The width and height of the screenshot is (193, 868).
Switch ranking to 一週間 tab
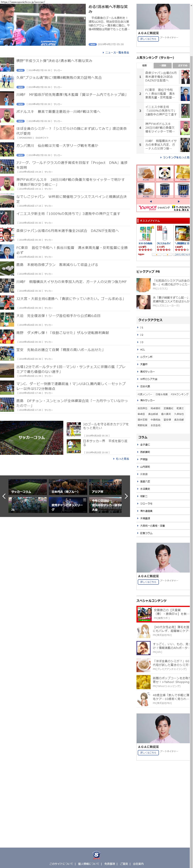click(x=162, y=65)
